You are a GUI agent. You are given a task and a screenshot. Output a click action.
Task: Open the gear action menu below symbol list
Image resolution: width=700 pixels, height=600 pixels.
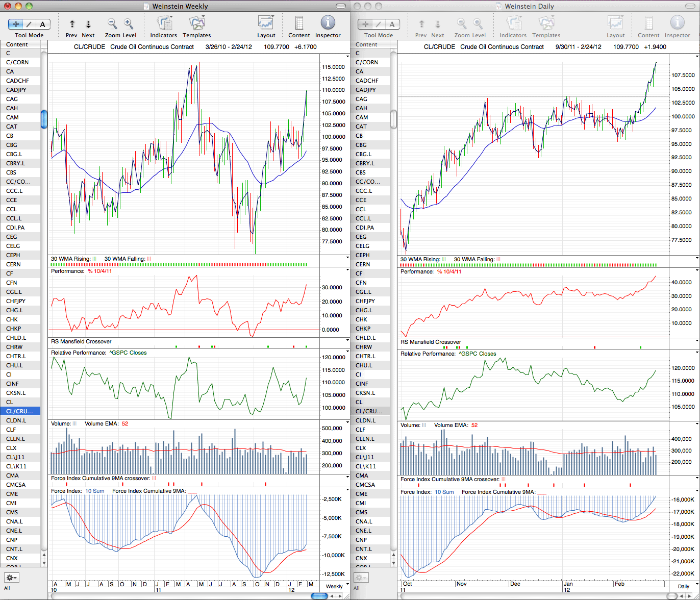11,578
